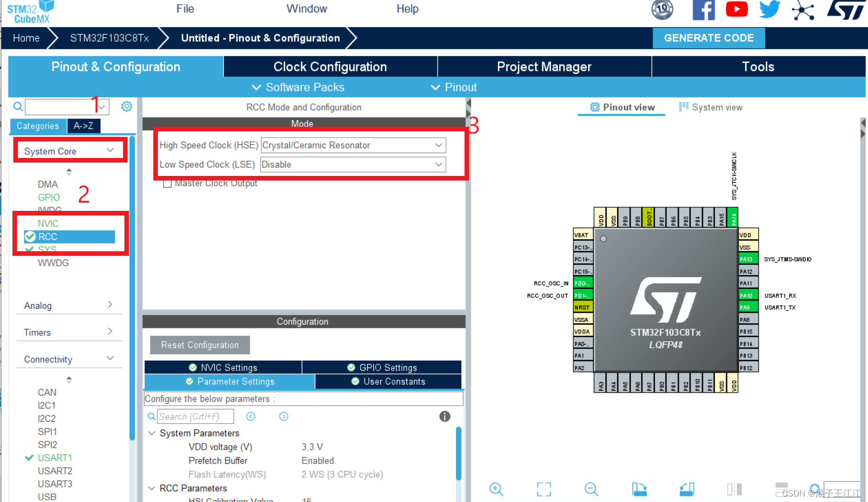Open the ST YouTube channel icon

pyautogui.click(x=737, y=9)
